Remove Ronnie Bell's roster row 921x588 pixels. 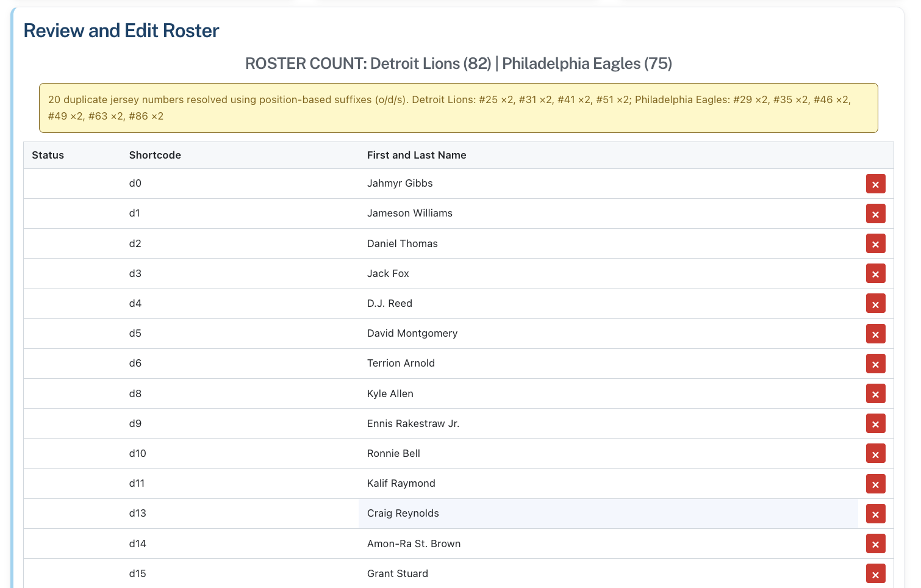point(875,453)
